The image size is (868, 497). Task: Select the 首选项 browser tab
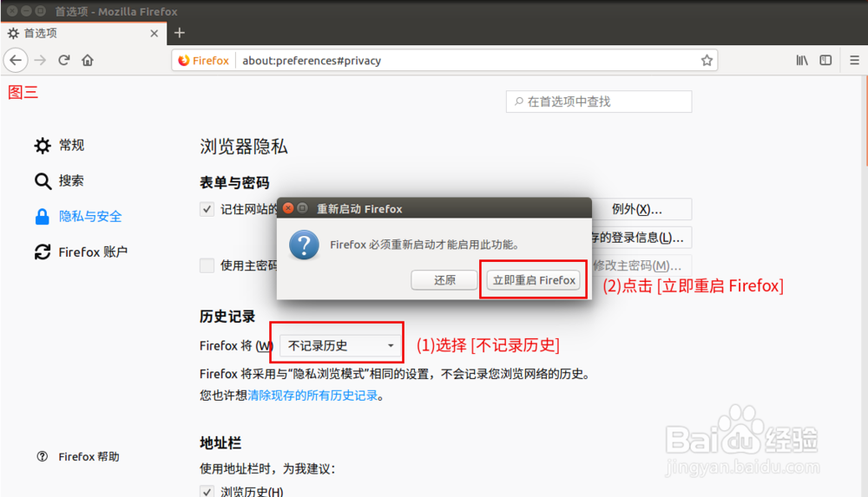83,33
